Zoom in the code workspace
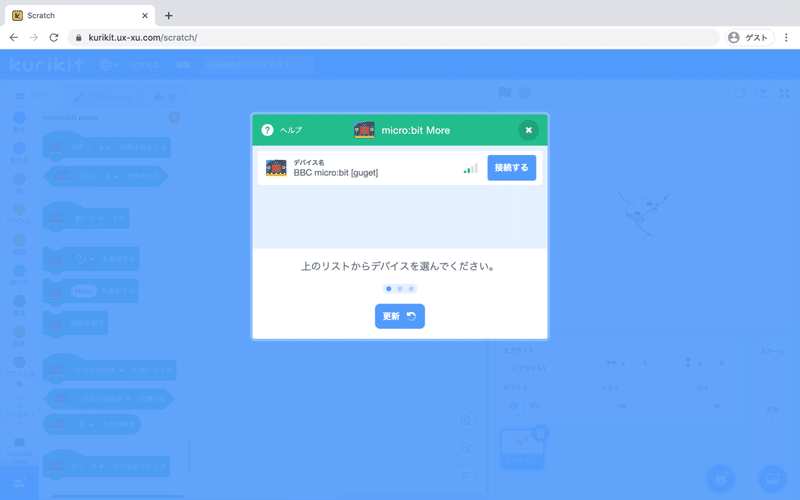Image resolution: width=800 pixels, height=500 pixels. click(465, 420)
